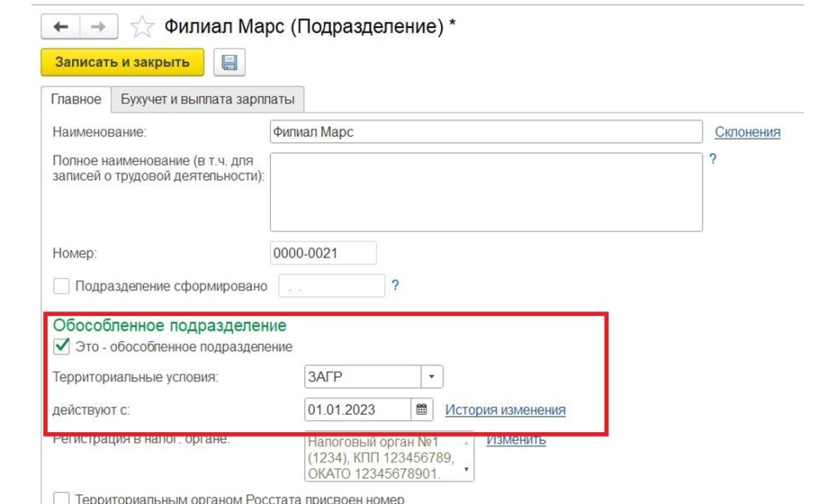
Task: Open 'История изменения' link
Action: (505, 410)
